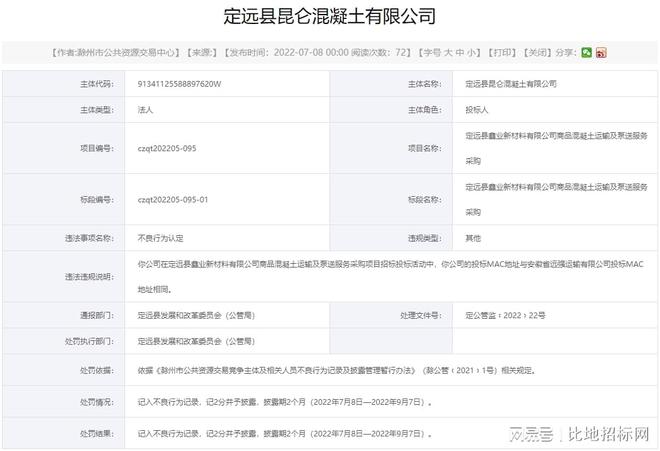Click the 标段编号 label
Image resolution: width=660 pixels, height=451 pixels.
point(97,200)
